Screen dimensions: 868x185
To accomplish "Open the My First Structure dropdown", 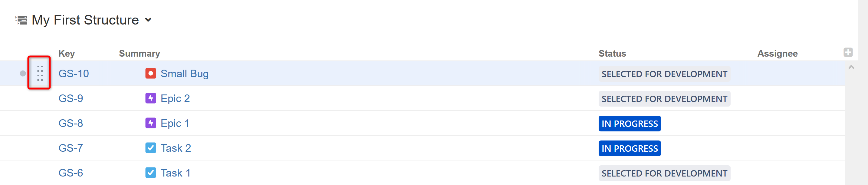I will point(148,20).
